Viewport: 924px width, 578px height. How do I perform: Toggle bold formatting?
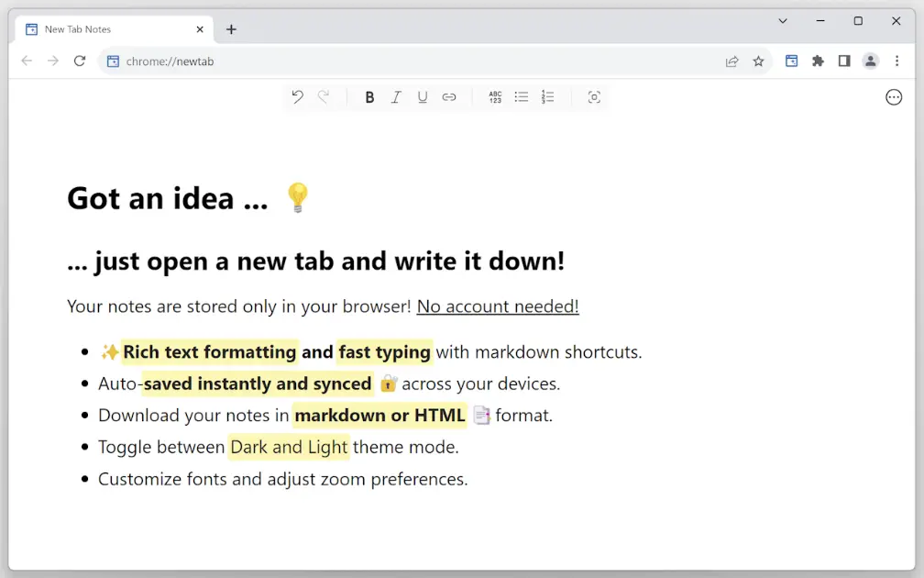[x=369, y=96]
